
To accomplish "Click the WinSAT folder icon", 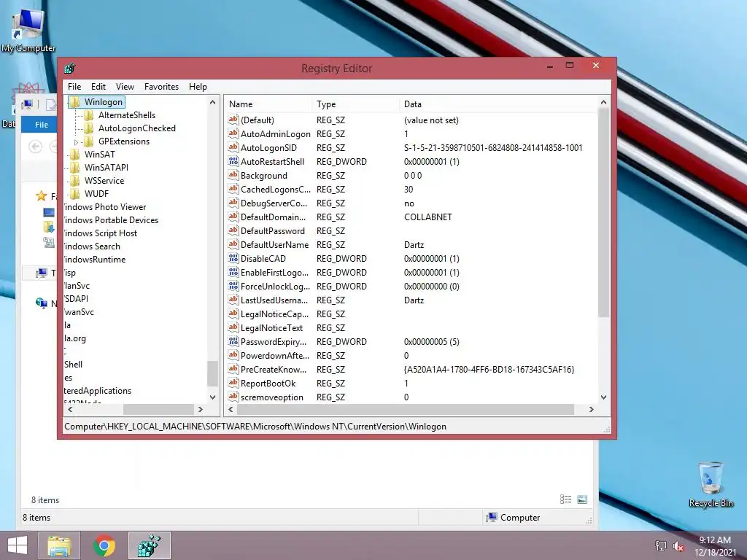I will pos(75,155).
